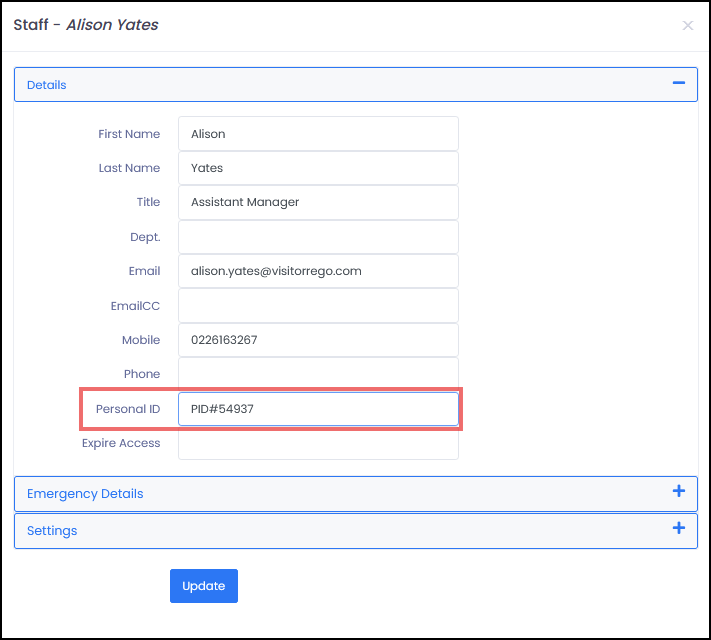Close the Staff dialog using the X
Image resolution: width=711 pixels, height=640 pixels.
point(687,26)
